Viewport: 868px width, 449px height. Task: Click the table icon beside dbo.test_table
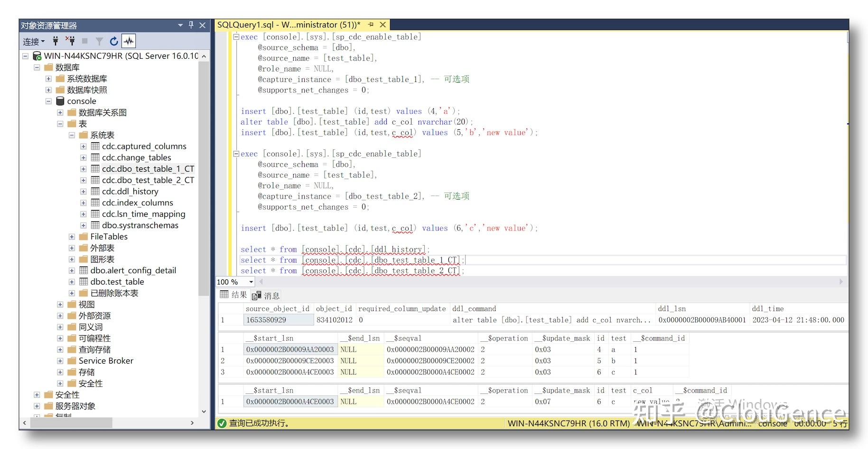tap(83, 282)
